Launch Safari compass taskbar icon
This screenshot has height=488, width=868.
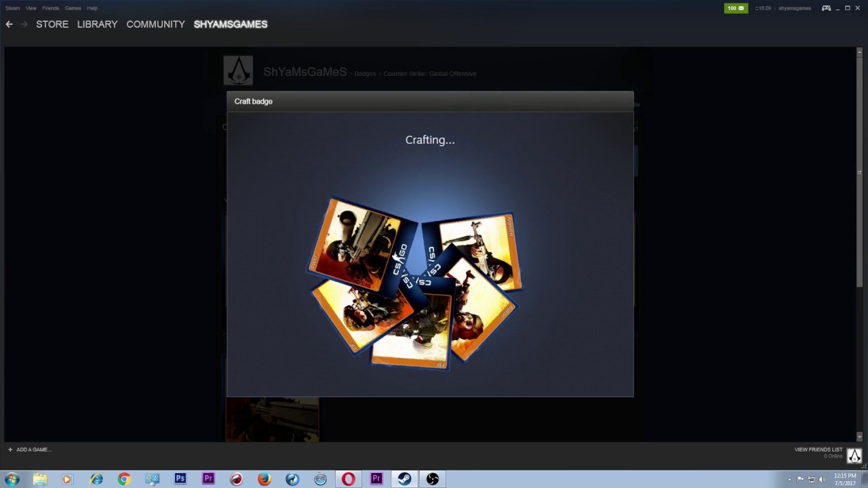[320, 479]
